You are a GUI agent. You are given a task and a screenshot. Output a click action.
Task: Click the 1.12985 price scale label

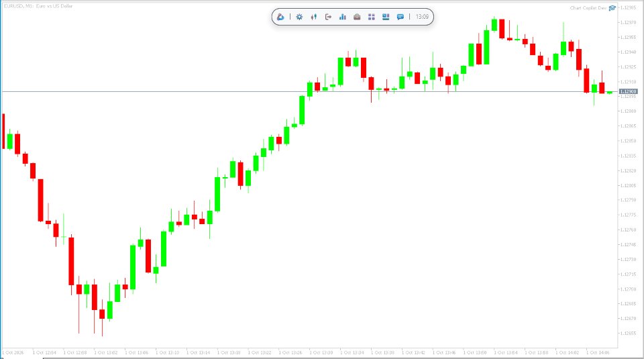(x=628, y=7)
